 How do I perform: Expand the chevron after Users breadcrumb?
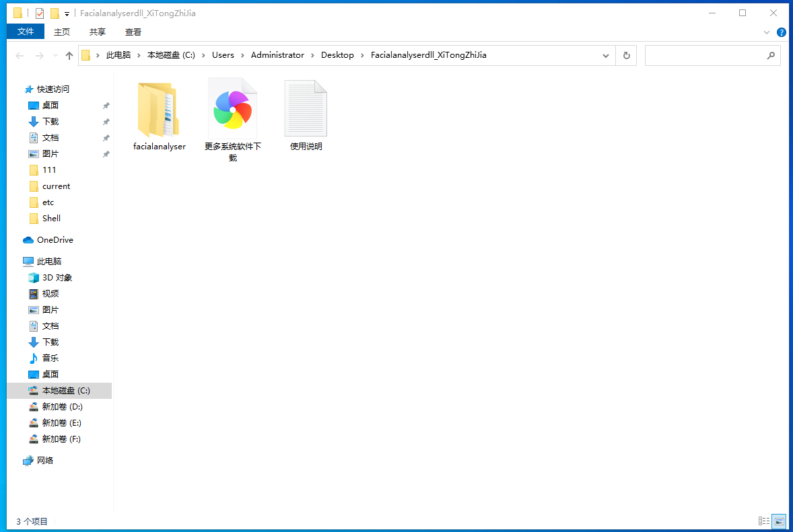(x=242, y=55)
